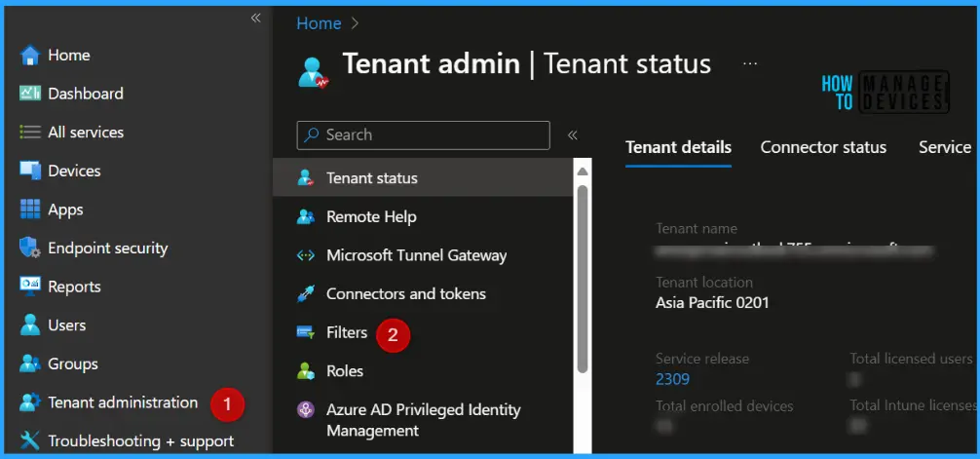Screen dimensions: 980x459
Task: Click the Asia Pacific 0201 location text
Action: tap(712, 303)
